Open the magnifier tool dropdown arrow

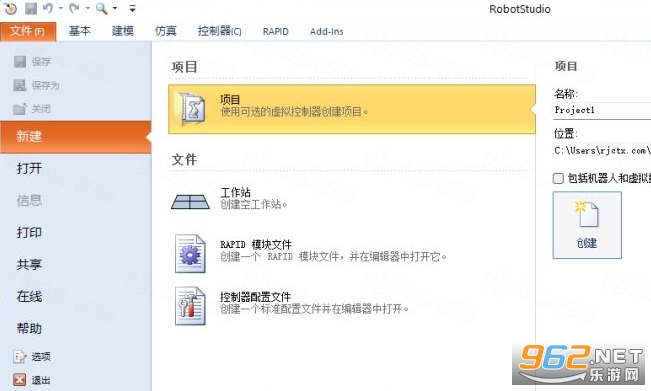pos(115,8)
